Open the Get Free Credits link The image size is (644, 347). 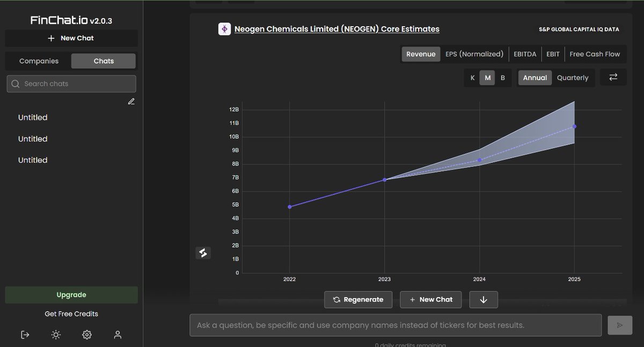[x=71, y=313]
